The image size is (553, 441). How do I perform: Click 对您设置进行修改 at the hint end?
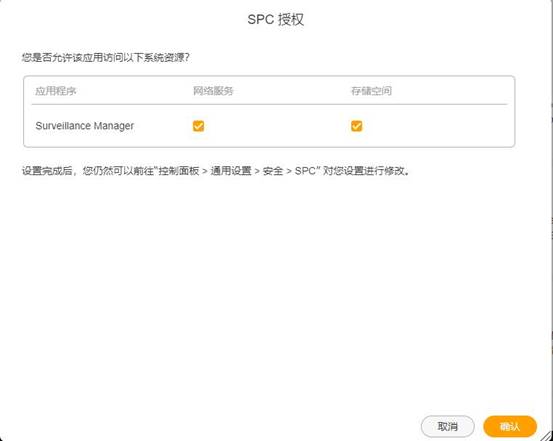pyautogui.click(x=363, y=171)
